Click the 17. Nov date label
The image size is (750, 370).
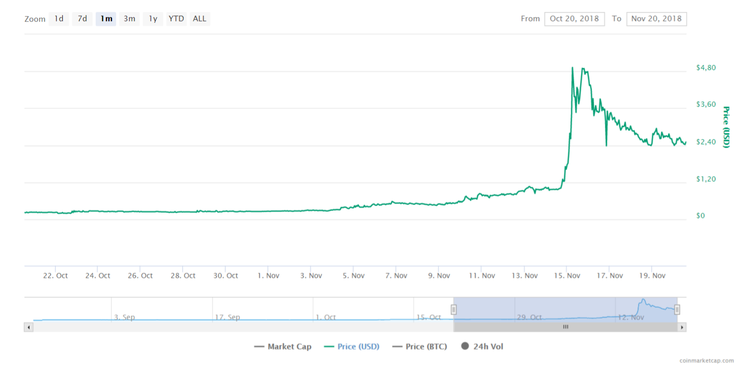609,276
